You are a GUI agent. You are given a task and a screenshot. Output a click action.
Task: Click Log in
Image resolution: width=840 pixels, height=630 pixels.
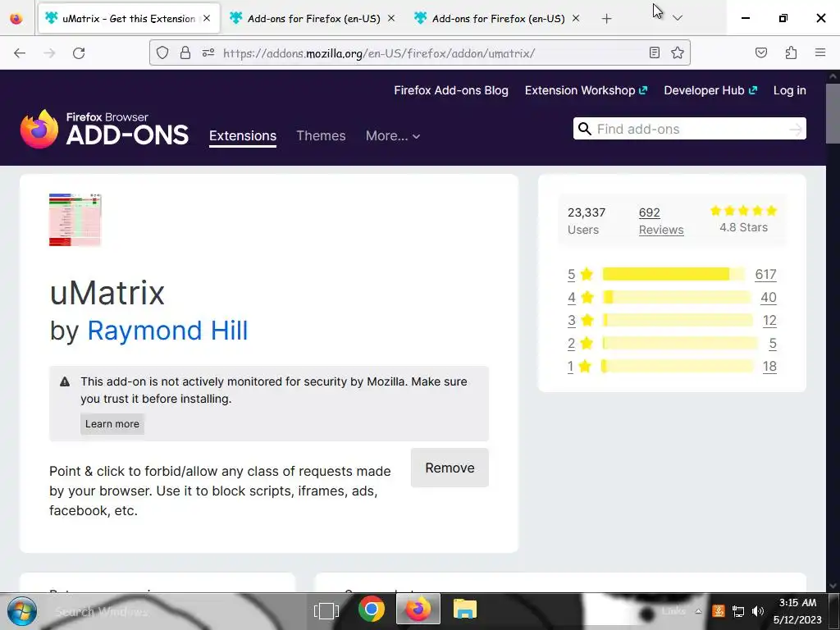click(x=790, y=90)
